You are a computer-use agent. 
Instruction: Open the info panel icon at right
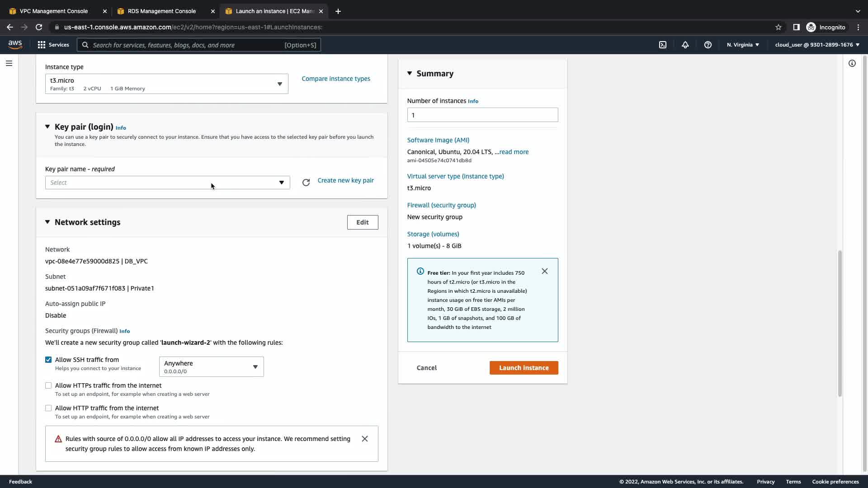(852, 63)
